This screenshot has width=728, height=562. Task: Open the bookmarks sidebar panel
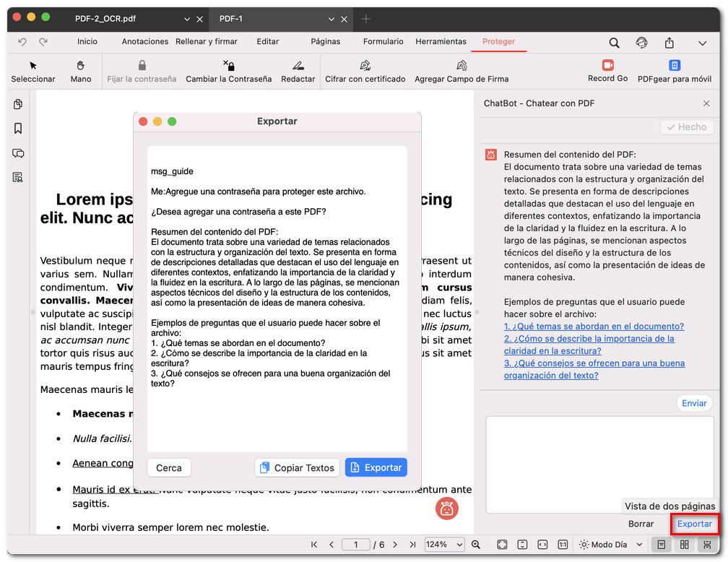point(18,129)
